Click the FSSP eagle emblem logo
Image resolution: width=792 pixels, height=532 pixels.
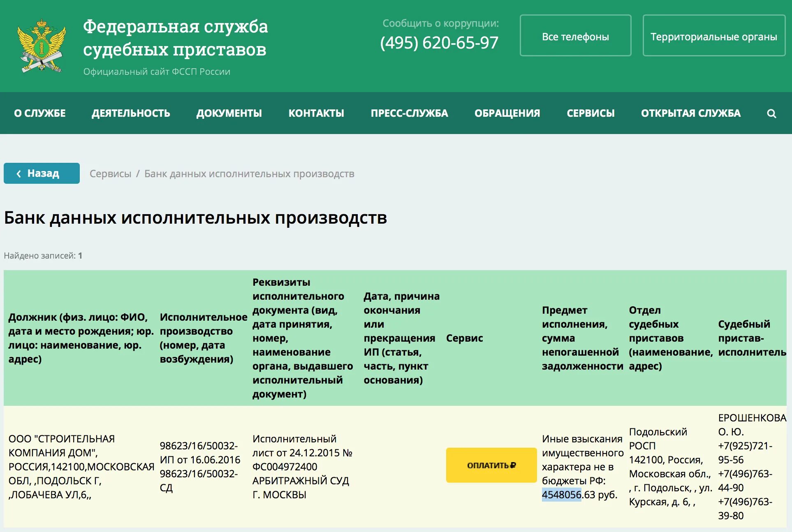coord(41,46)
